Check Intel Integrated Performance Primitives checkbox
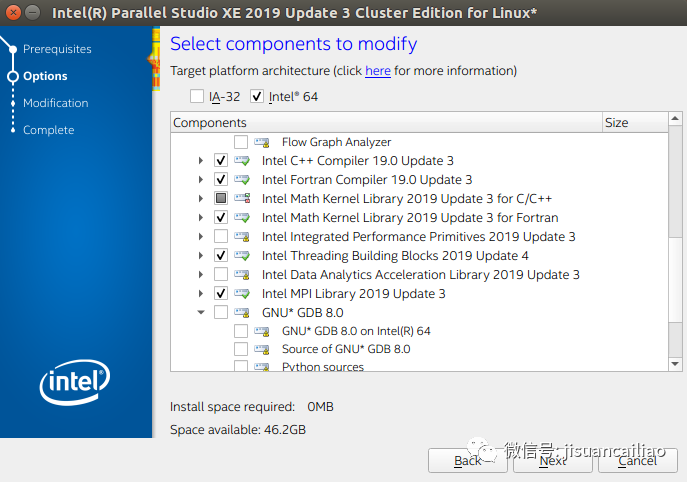Image resolution: width=687 pixels, height=482 pixels. 221,237
